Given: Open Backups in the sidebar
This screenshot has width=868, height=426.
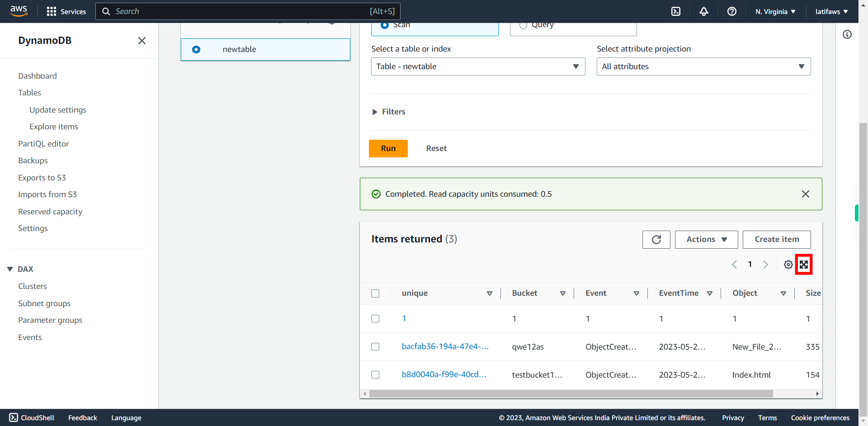Looking at the screenshot, I should point(33,161).
